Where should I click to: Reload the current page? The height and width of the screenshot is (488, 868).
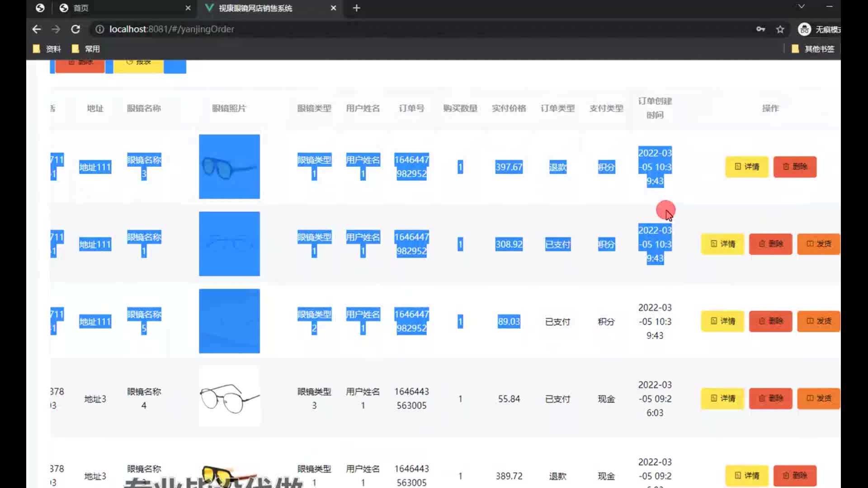click(75, 29)
